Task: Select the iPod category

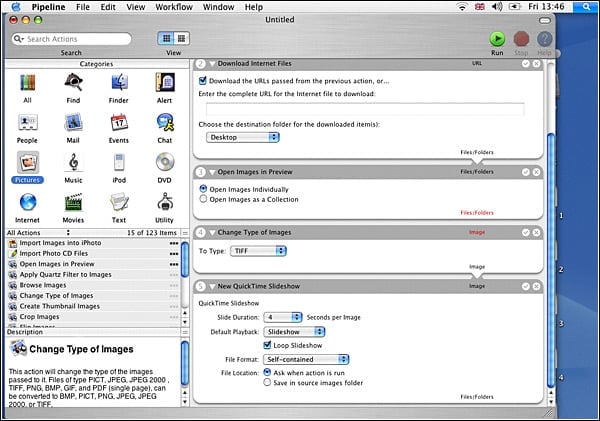Action: coord(119,163)
